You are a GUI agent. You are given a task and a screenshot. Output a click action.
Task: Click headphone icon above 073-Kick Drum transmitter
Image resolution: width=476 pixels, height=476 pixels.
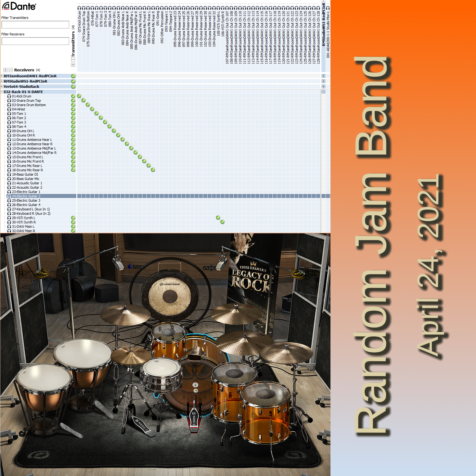pos(79,8)
